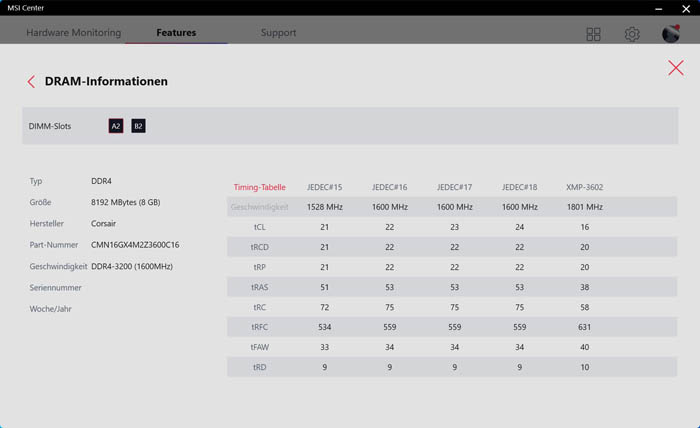Screen dimensions: 700x428
Task: Switch to Hardware Monitoring tab
Action: pyautogui.click(x=73, y=33)
